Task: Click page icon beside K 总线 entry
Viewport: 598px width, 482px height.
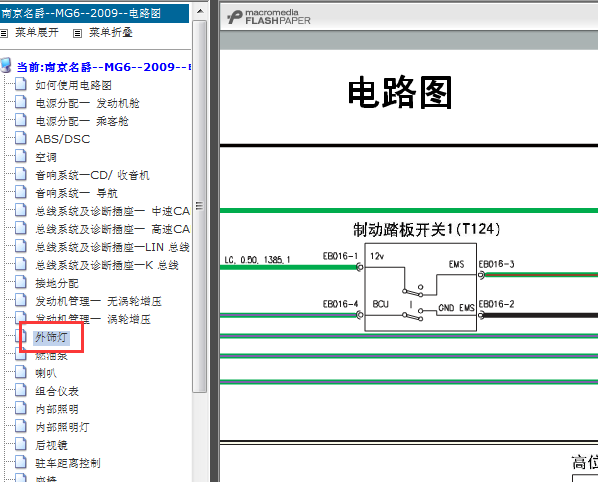Action: (x=21, y=264)
